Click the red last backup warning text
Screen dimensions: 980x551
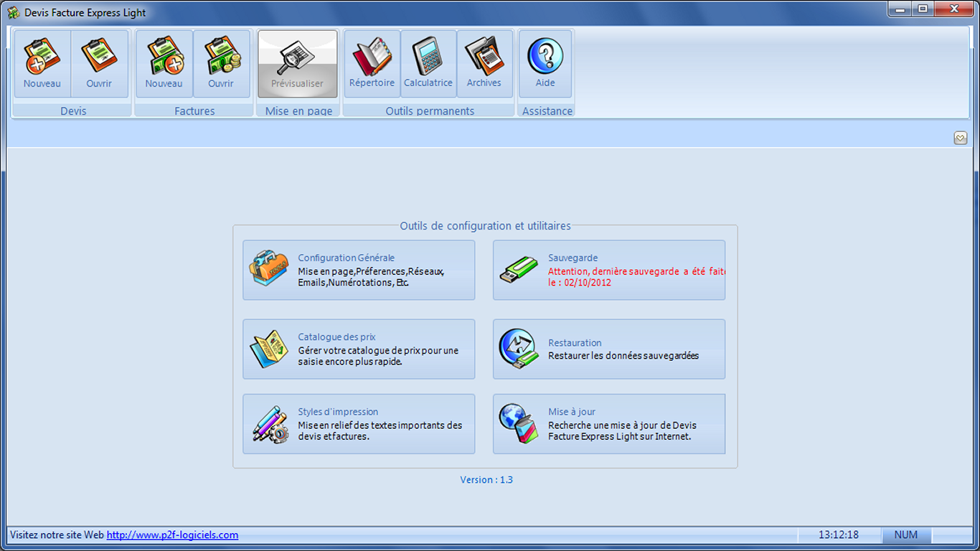click(x=637, y=277)
